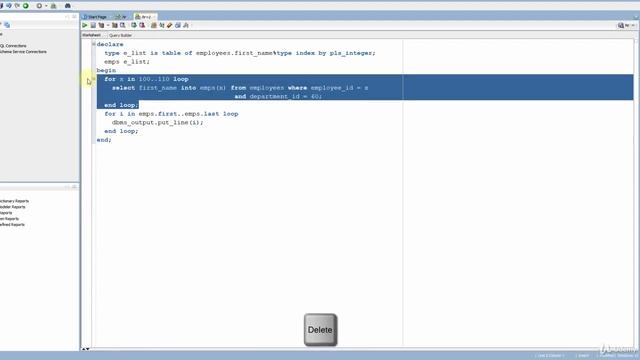Select the User Defined Reports item
Image resolution: width=640 pixels, height=360 pixels.
click(12, 224)
